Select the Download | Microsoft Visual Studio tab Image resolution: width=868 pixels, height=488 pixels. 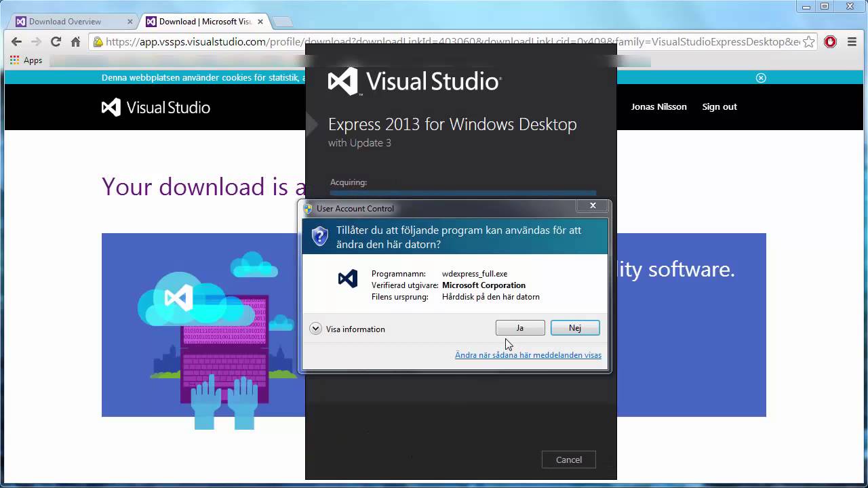coord(205,22)
